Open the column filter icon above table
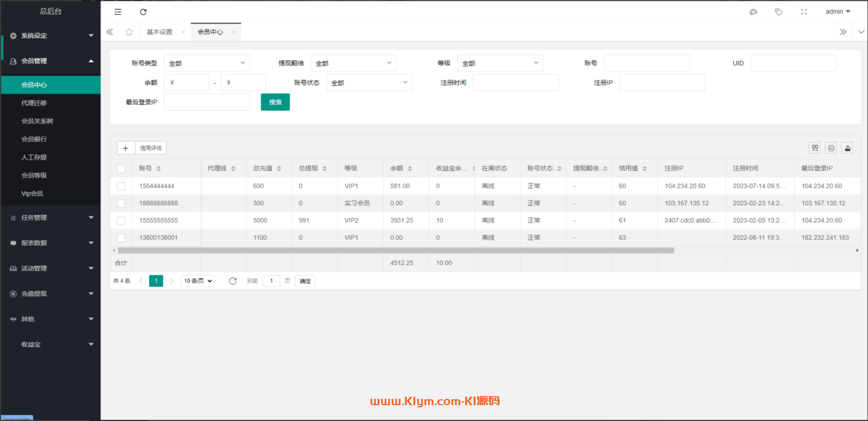868x421 pixels. pos(815,148)
